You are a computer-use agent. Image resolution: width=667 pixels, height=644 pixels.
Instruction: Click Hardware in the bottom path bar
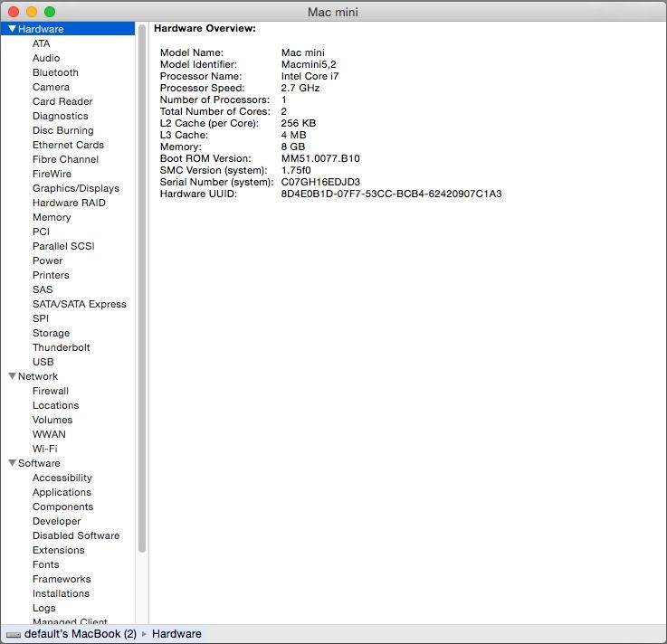coord(176,634)
